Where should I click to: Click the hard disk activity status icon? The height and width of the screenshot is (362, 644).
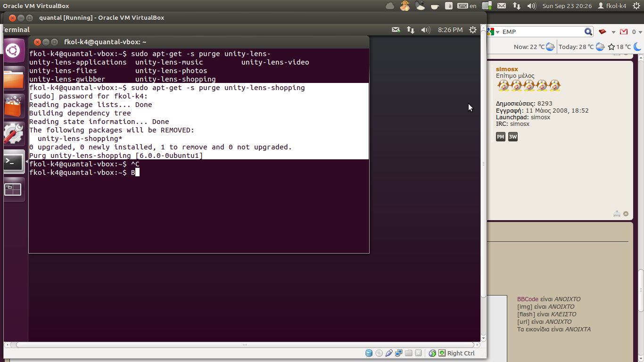369,353
